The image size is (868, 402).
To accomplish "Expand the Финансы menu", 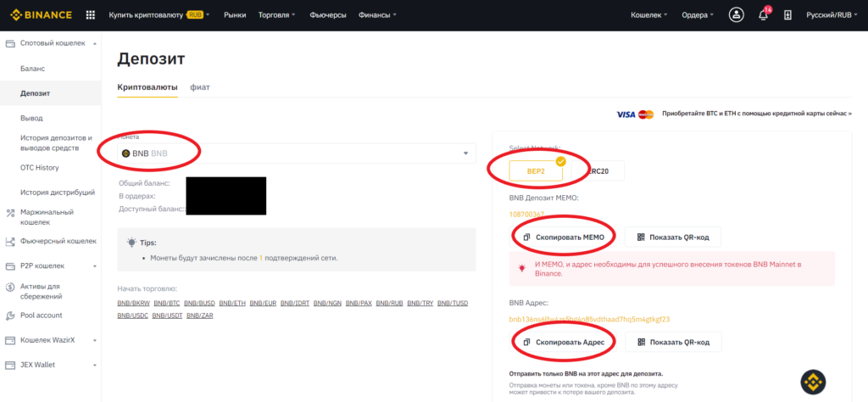I will [377, 15].
